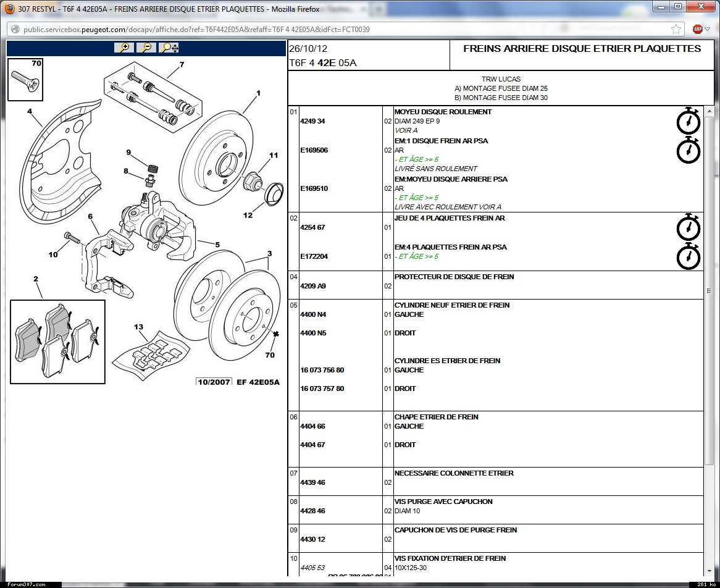Select part number 4404 66 in the list
Viewport: 720px width, 588px height.
312,426
